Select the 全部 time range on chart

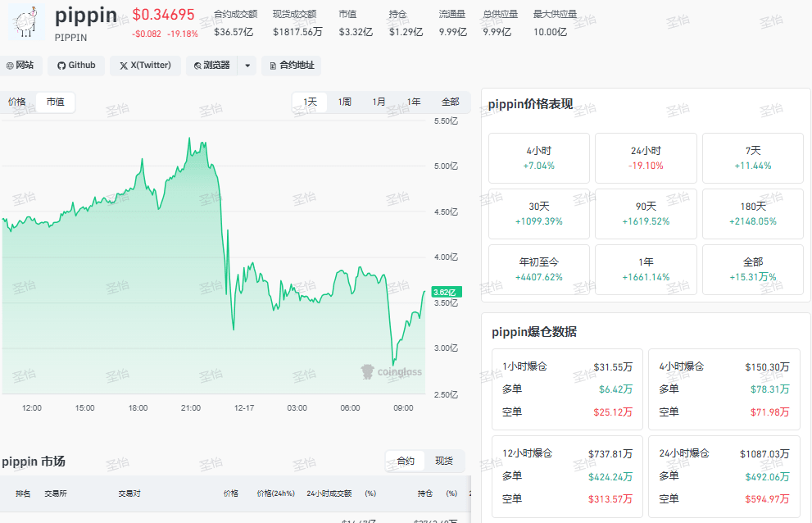(x=451, y=102)
